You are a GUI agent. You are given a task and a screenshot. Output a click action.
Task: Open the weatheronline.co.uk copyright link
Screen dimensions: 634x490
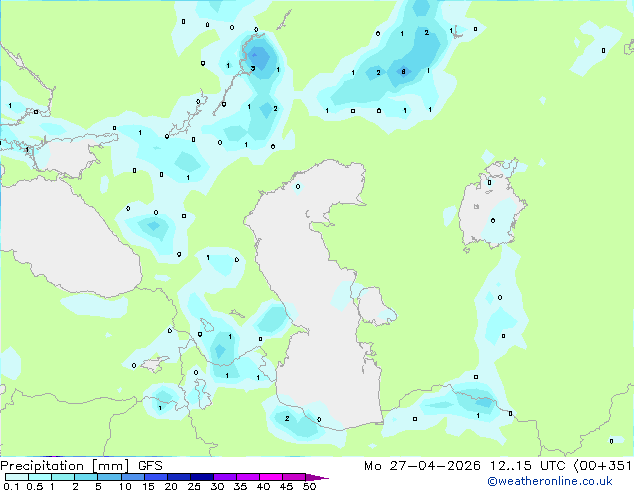pos(550,481)
